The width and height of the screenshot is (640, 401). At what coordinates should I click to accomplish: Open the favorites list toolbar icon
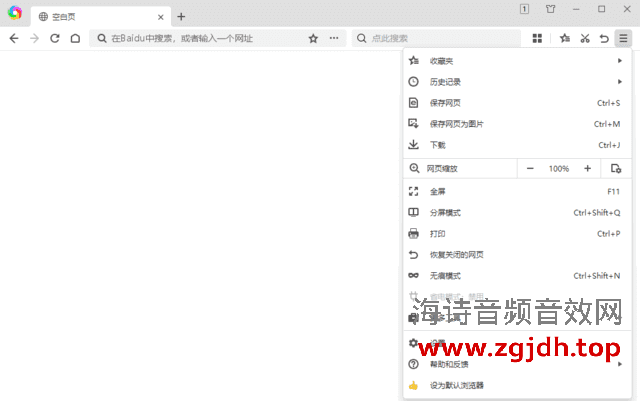565,38
